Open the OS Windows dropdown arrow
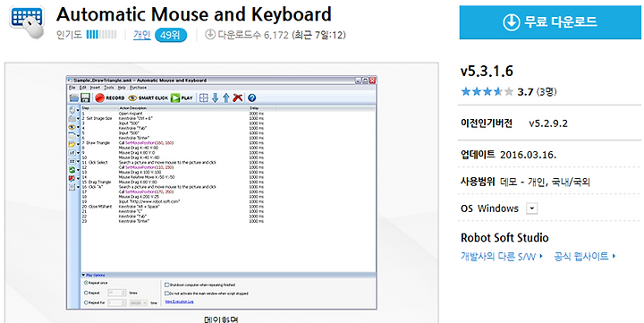This screenshot has height=323, width=644. [x=532, y=208]
